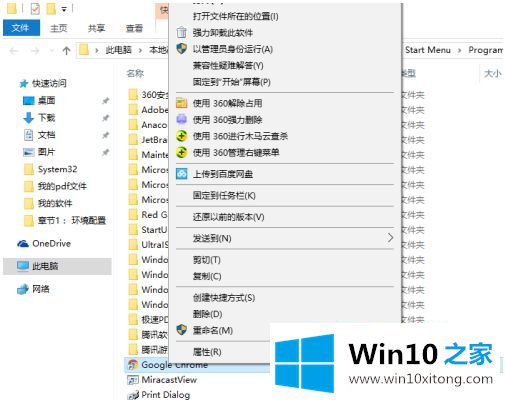The height and width of the screenshot is (405, 505).
Task: Click the pictures icon in sidebar
Action: [x=29, y=152]
